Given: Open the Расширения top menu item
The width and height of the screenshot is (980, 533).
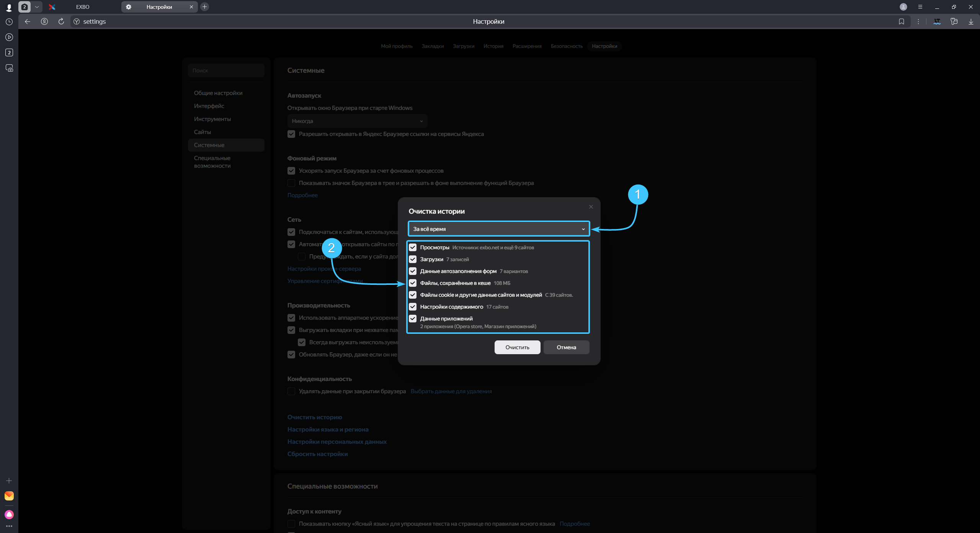Looking at the screenshot, I should [x=527, y=46].
